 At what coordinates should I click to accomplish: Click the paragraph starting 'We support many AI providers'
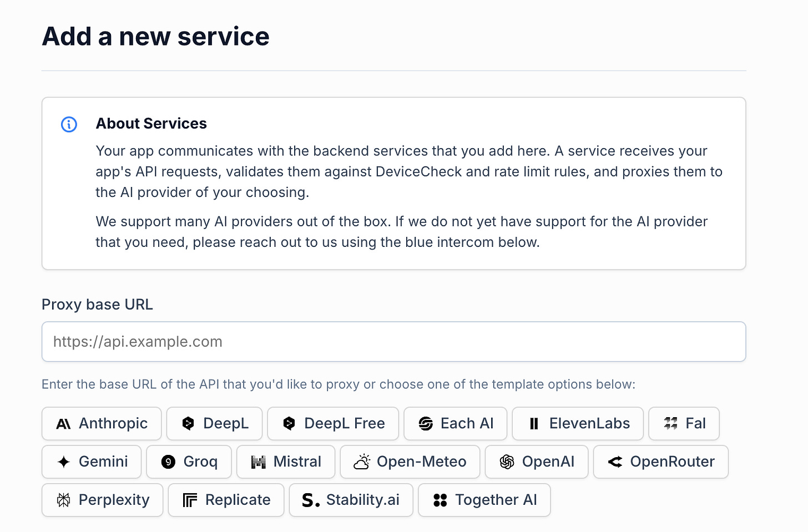pos(402,232)
